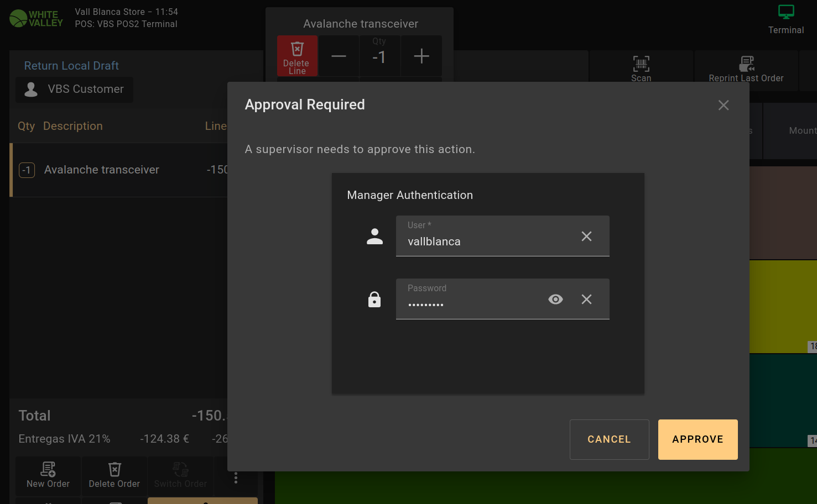Increase quantity with plus button
The height and width of the screenshot is (504, 817).
[x=421, y=56]
